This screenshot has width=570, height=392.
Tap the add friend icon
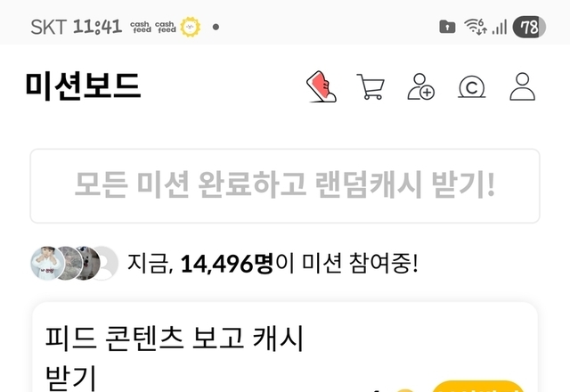tap(420, 86)
